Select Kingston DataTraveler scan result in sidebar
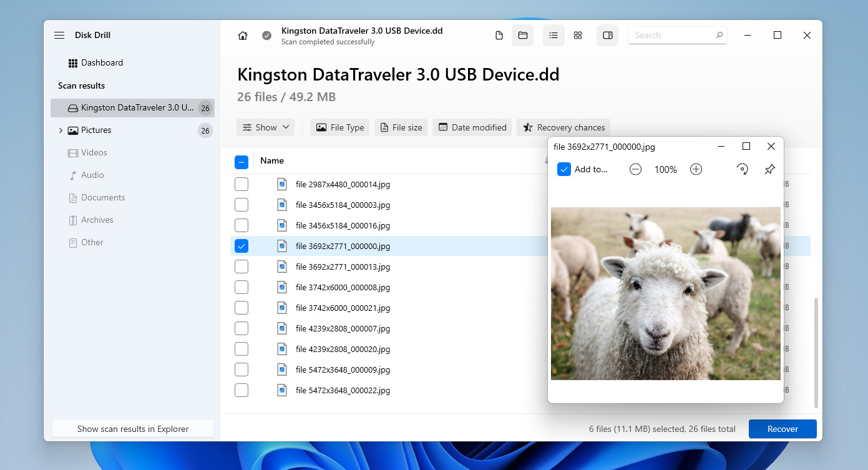The image size is (868, 470). [x=132, y=108]
